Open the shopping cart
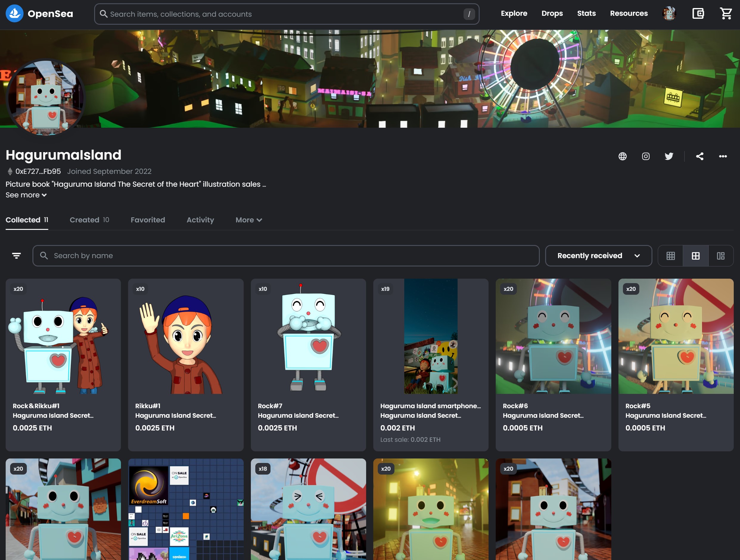 pyautogui.click(x=726, y=14)
